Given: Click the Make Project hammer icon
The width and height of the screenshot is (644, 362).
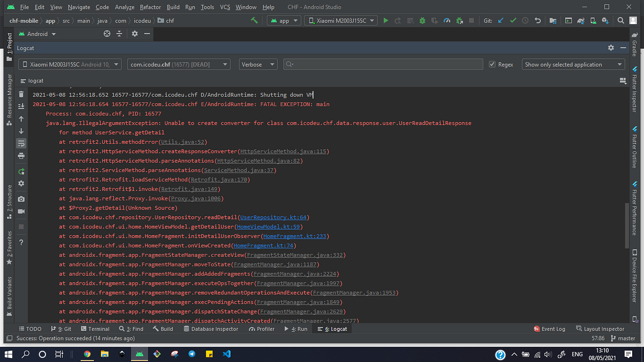Looking at the screenshot, I should coord(255,20).
